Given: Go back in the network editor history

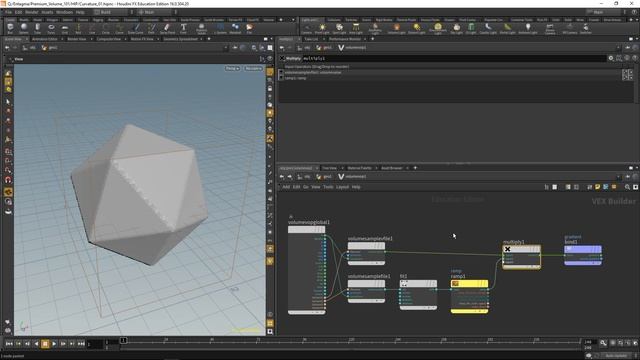Looking at the screenshot, I should click(x=282, y=177).
